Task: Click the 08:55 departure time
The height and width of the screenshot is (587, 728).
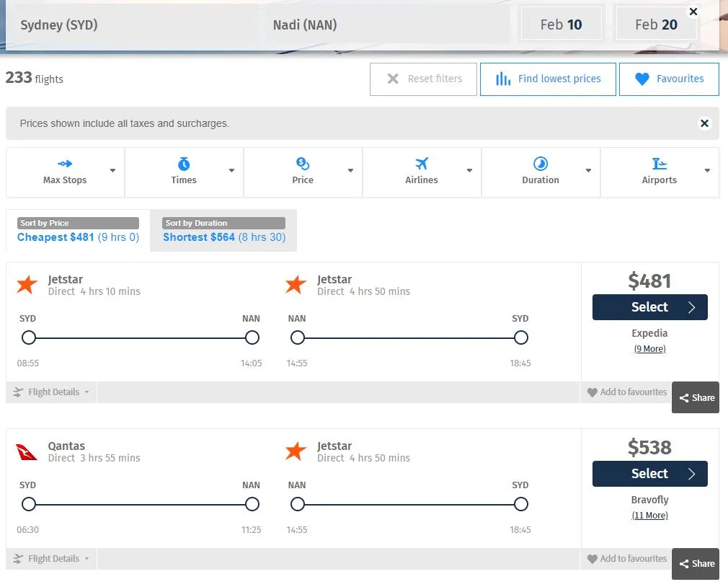Action: coord(28,363)
